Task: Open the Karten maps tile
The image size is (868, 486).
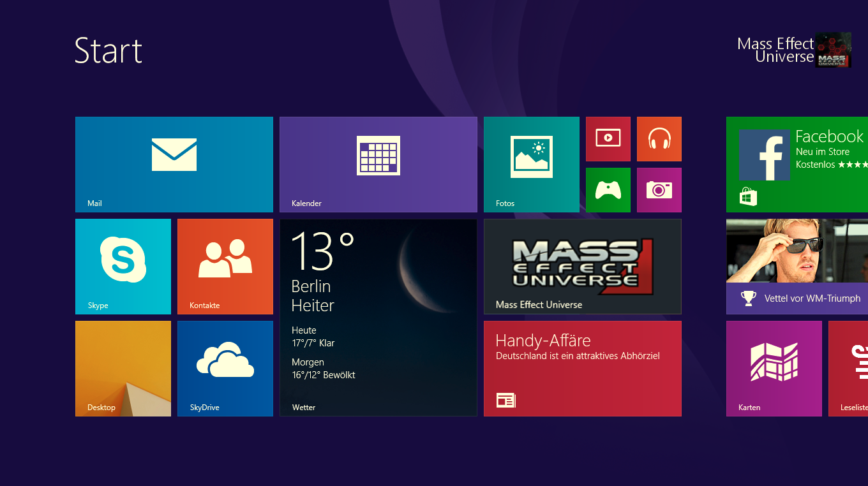Action: (774, 368)
